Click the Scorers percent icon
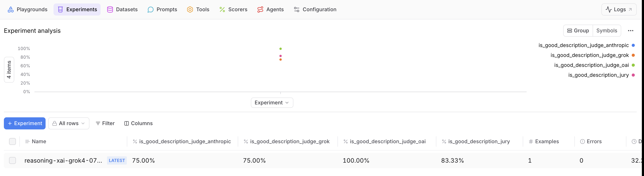This screenshot has height=176, width=644. (x=222, y=9)
